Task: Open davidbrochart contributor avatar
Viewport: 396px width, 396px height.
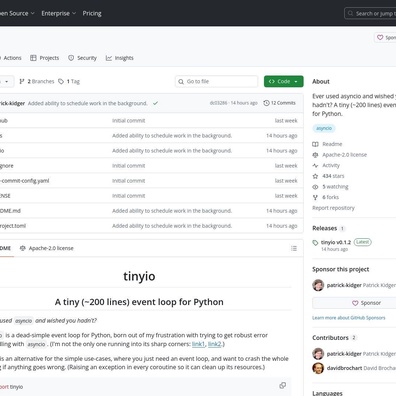Action: click(x=318, y=368)
